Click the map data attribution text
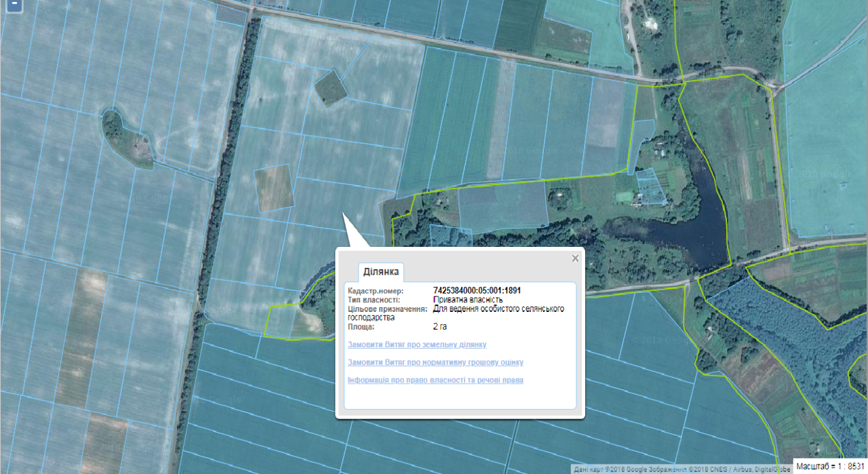The height and width of the screenshot is (474, 868). point(682,469)
